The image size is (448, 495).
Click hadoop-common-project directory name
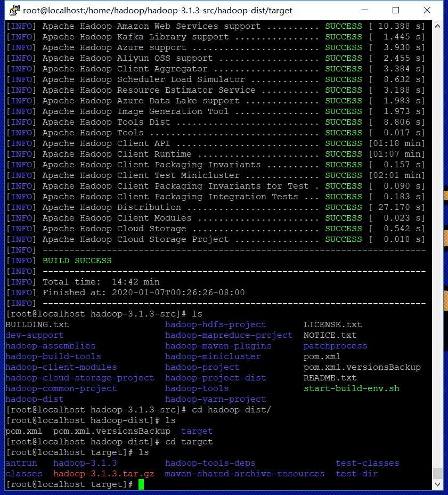click(61, 388)
